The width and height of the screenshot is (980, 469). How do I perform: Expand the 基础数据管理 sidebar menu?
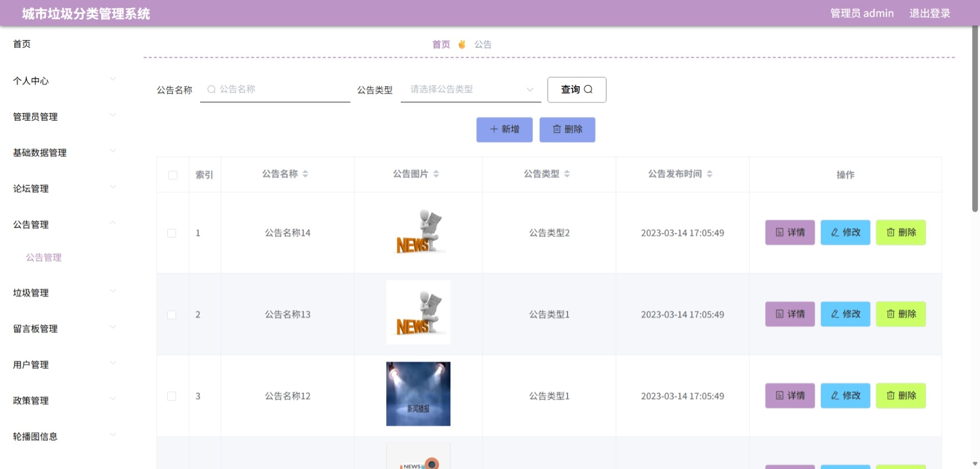tap(64, 153)
